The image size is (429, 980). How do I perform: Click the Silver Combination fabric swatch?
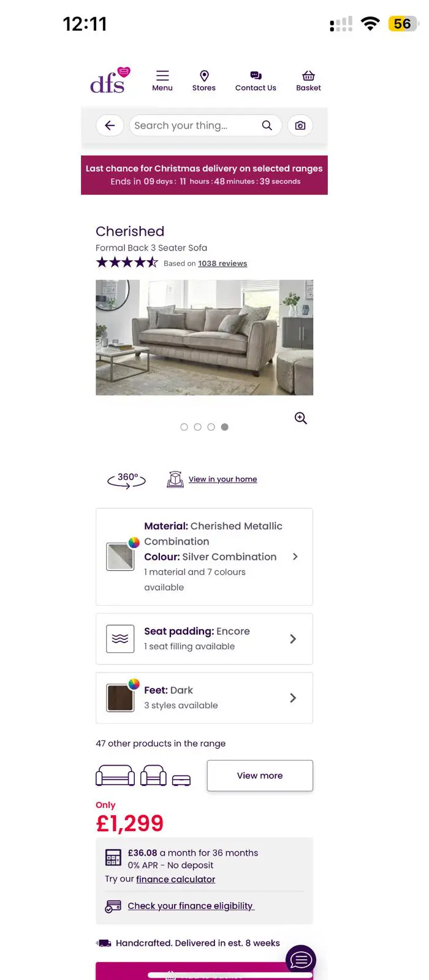pos(120,557)
